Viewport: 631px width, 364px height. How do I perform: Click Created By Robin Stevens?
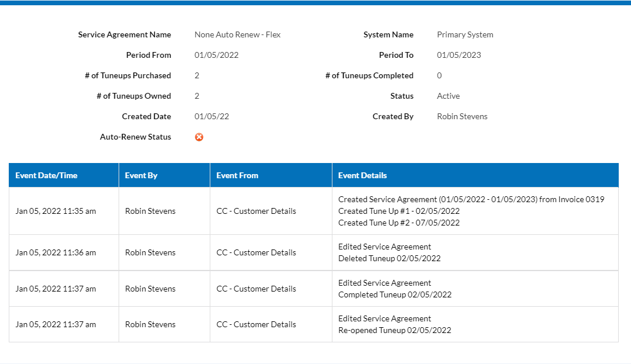pyautogui.click(x=462, y=116)
